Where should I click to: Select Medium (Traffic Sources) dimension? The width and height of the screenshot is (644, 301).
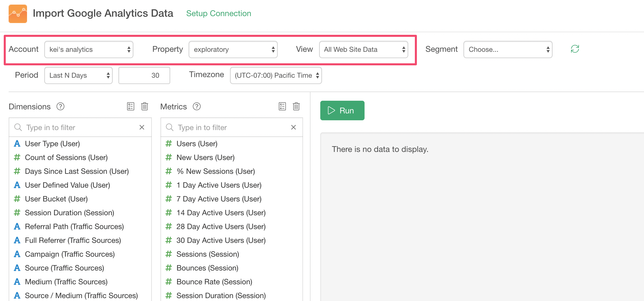(x=80, y=282)
